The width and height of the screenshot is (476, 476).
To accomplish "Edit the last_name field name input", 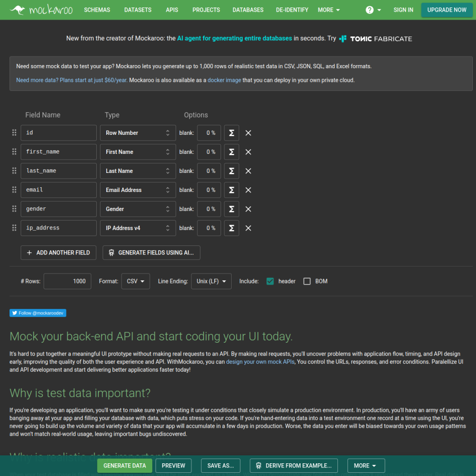I will click(x=59, y=171).
